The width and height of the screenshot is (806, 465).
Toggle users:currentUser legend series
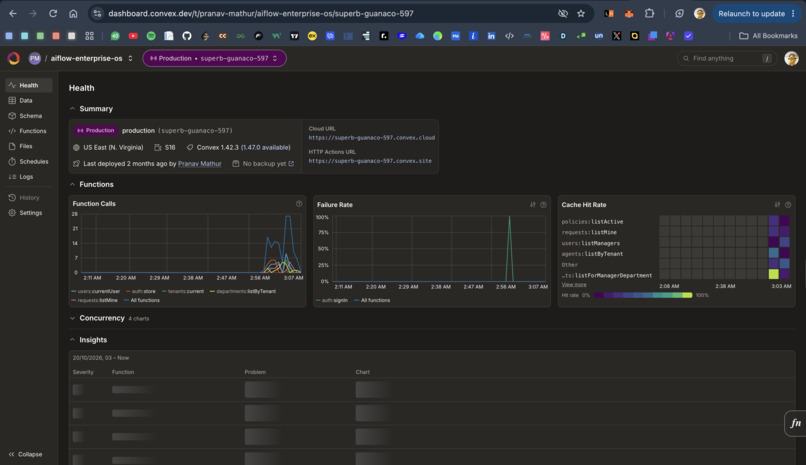point(96,291)
